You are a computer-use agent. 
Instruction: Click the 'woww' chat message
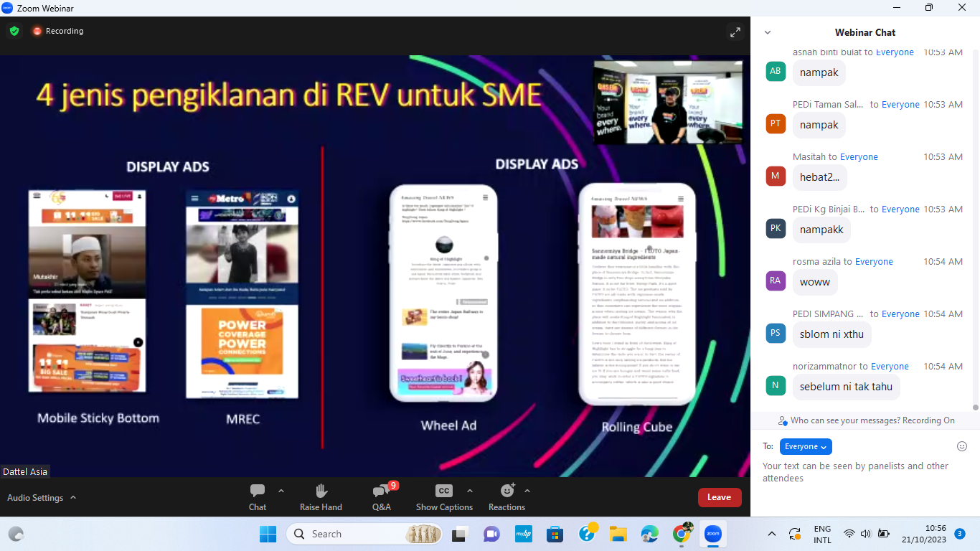click(x=815, y=282)
